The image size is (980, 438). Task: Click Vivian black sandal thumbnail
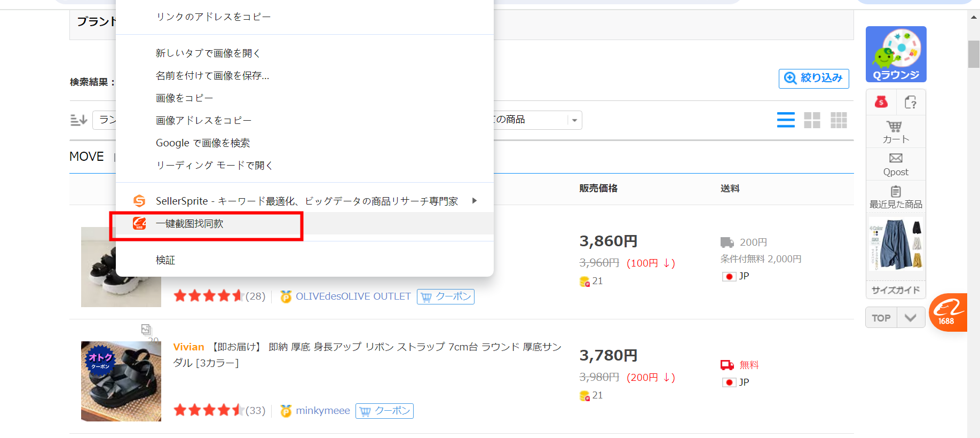point(121,381)
